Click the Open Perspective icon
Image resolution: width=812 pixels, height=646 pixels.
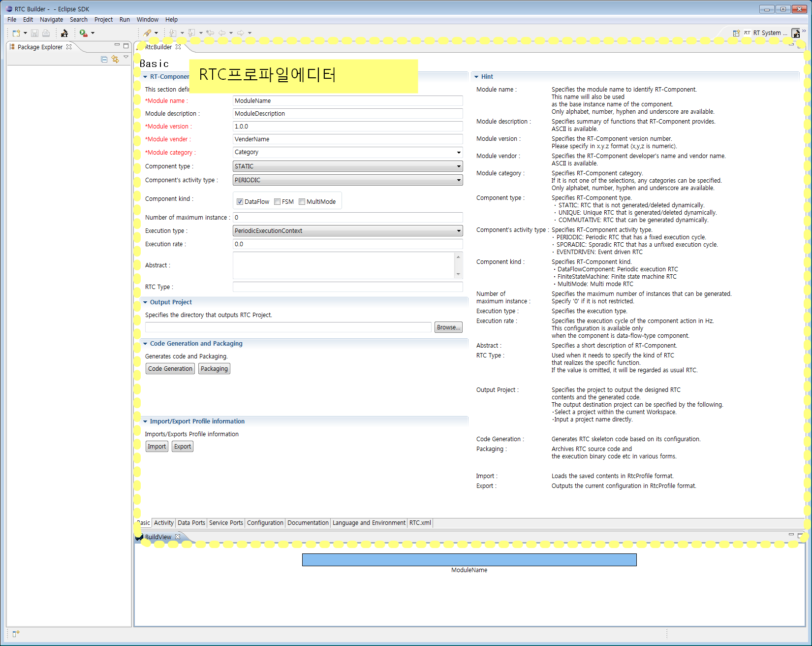736,33
